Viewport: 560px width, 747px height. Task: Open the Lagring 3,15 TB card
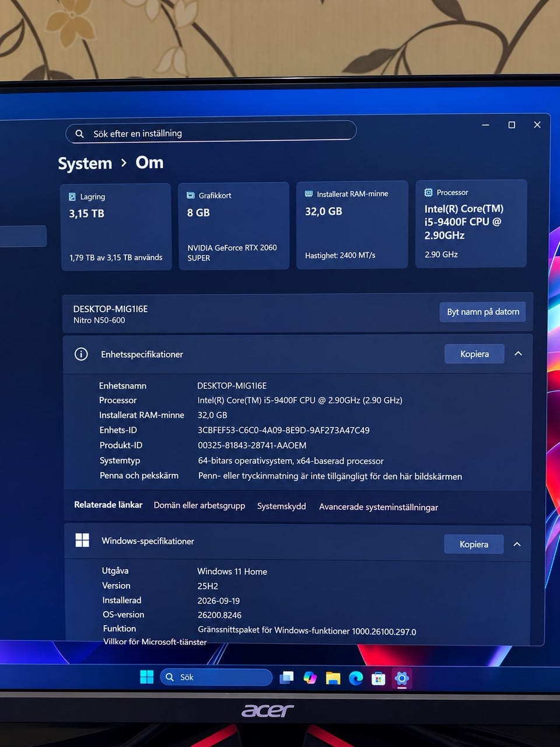[116, 227]
